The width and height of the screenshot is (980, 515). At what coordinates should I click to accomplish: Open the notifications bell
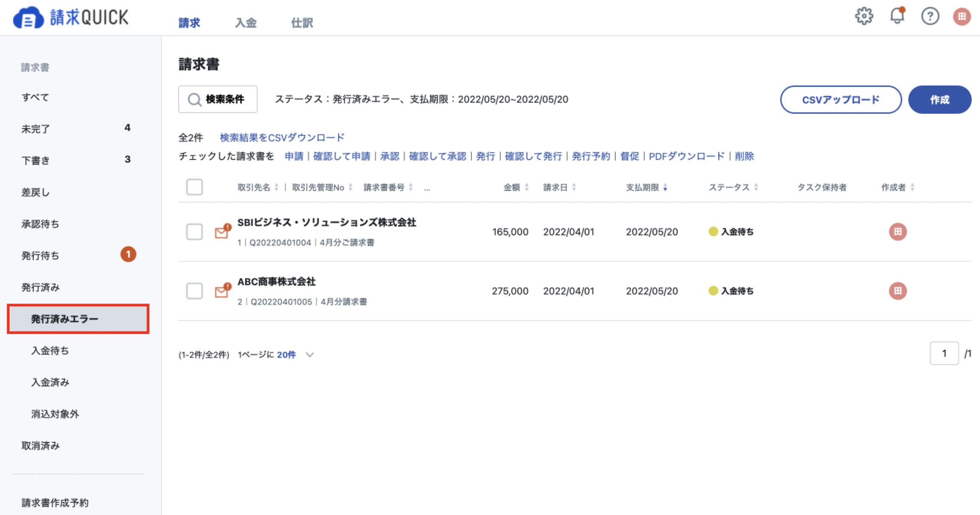tap(897, 16)
